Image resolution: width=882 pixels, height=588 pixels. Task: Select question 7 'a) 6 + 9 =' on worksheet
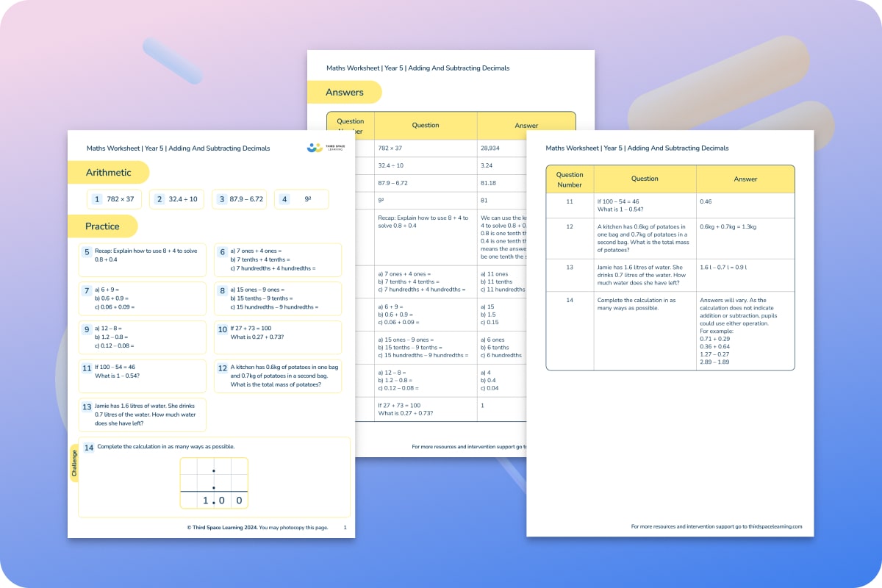pos(143,298)
